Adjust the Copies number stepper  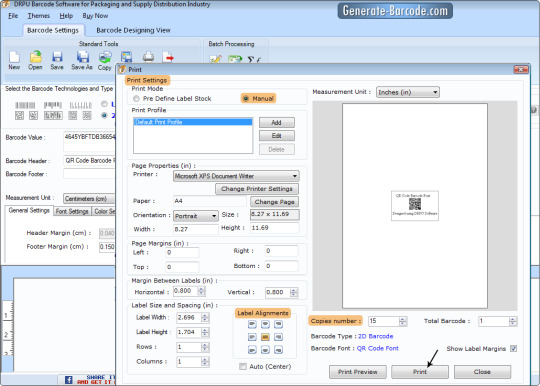403,321
